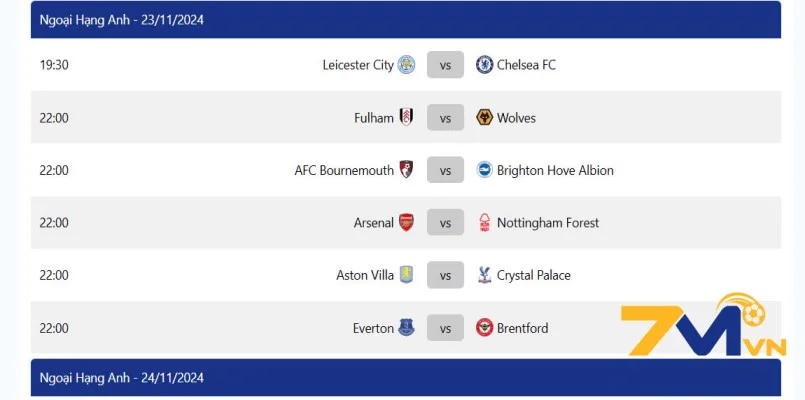
Task: Select the Ngoại Hạng Anh 24/11/2024 header
Action: (x=121, y=378)
